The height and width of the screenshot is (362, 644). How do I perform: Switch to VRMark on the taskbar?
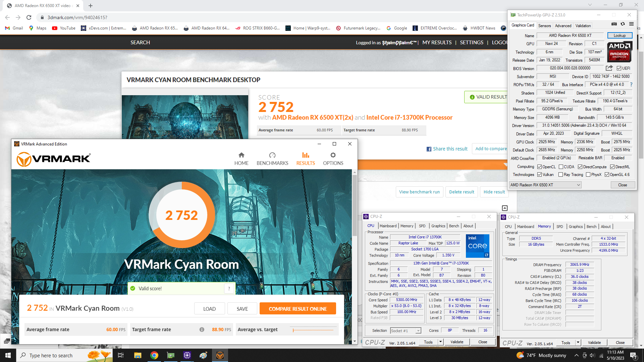pyautogui.click(x=220, y=355)
